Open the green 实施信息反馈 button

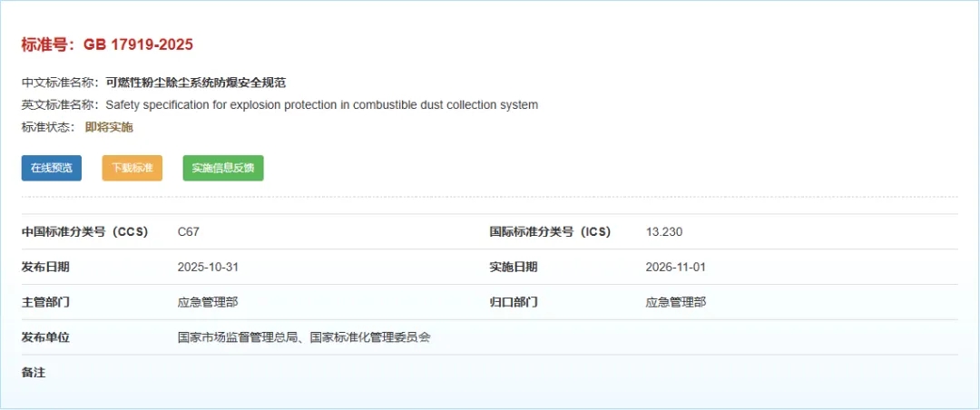223,168
